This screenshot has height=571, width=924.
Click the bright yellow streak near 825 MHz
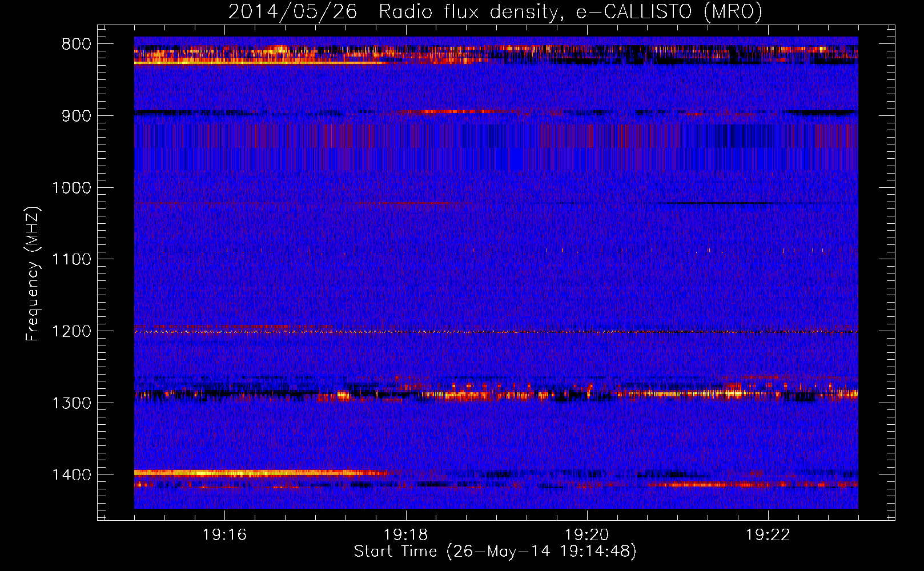pos(260,62)
